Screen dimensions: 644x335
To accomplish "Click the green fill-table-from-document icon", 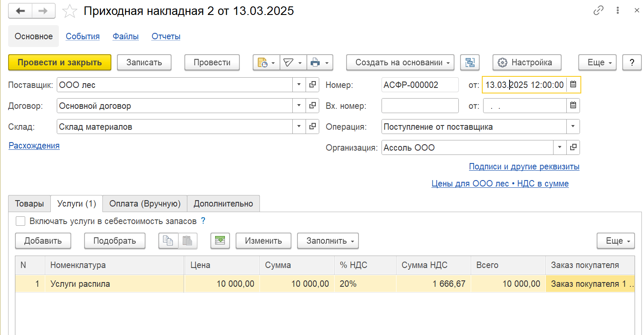I will coord(220,241).
